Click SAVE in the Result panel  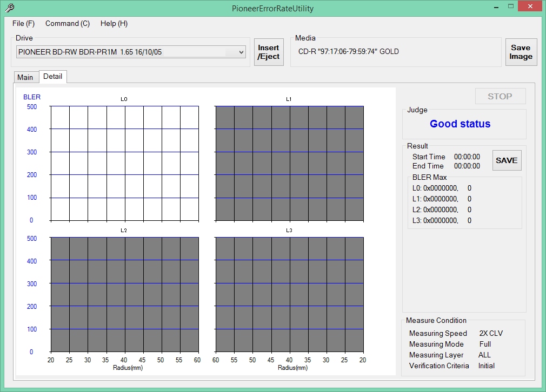507,160
